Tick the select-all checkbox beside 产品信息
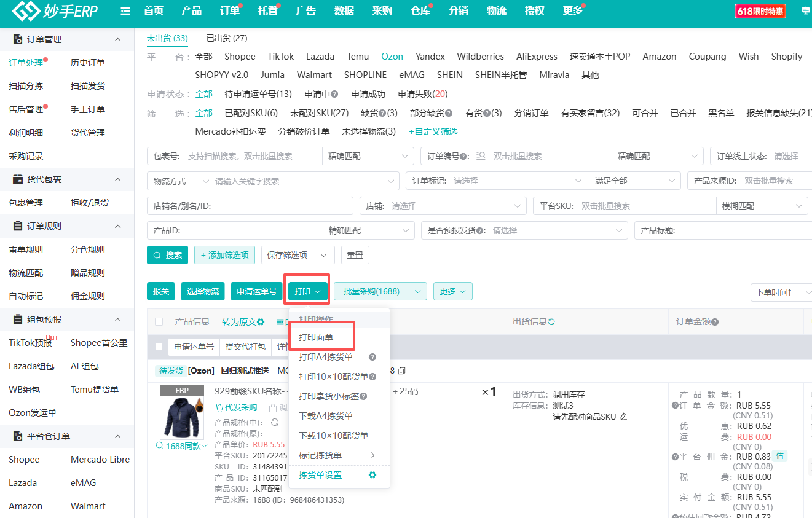Viewport: 812px width, 518px height. (159, 322)
